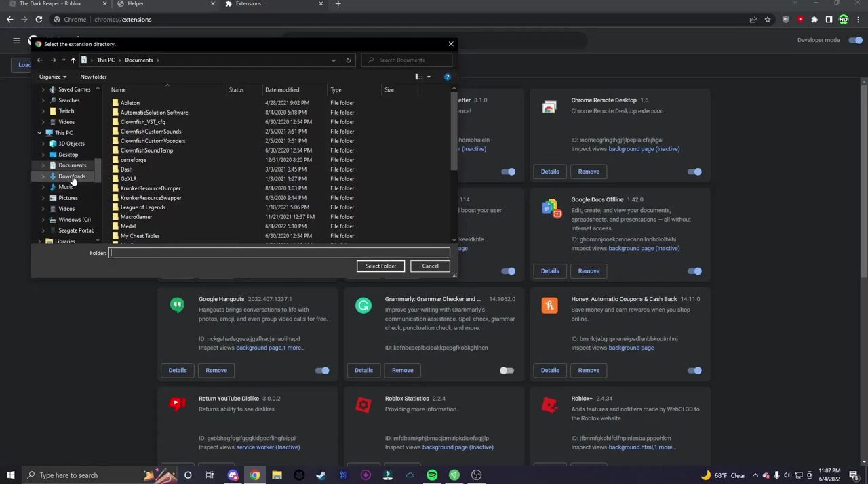Viewport: 868px width, 484px height.
Task: Remove the Honey extension
Action: (x=589, y=371)
